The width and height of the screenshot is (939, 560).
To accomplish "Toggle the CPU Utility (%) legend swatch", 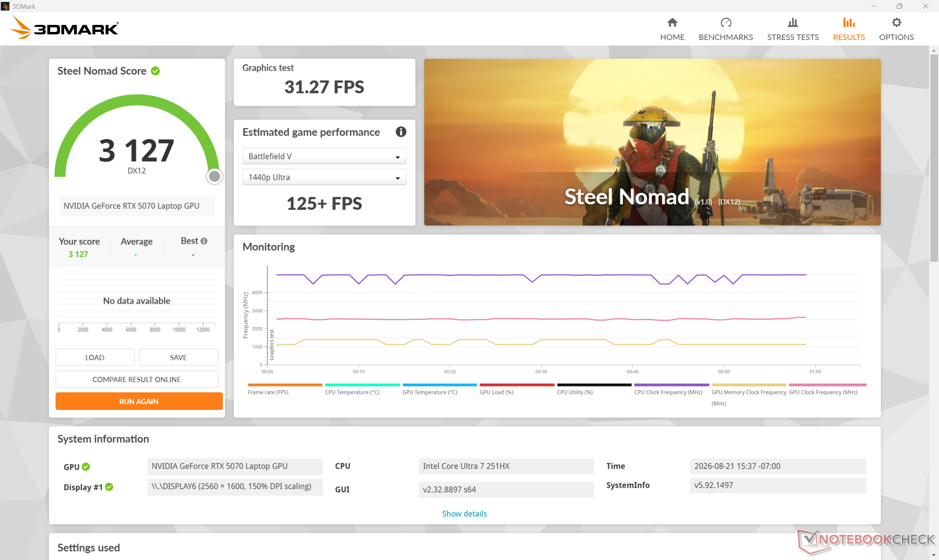I will click(594, 385).
